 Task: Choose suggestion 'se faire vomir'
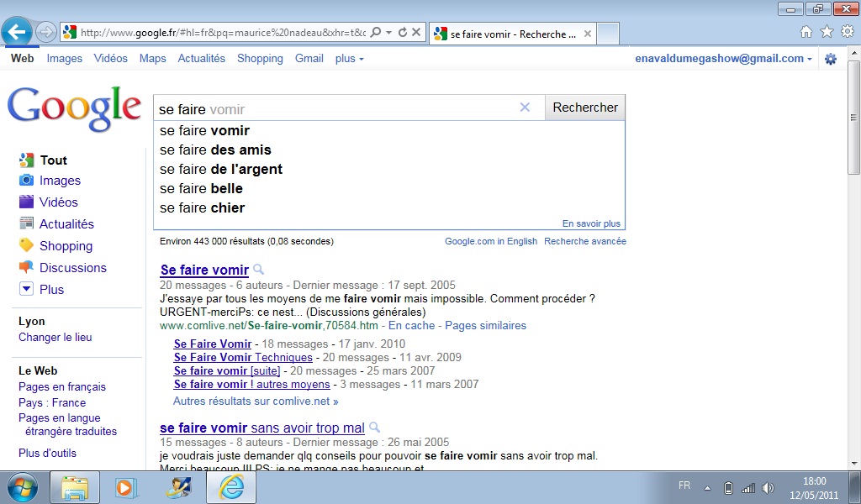tap(388, 130)
